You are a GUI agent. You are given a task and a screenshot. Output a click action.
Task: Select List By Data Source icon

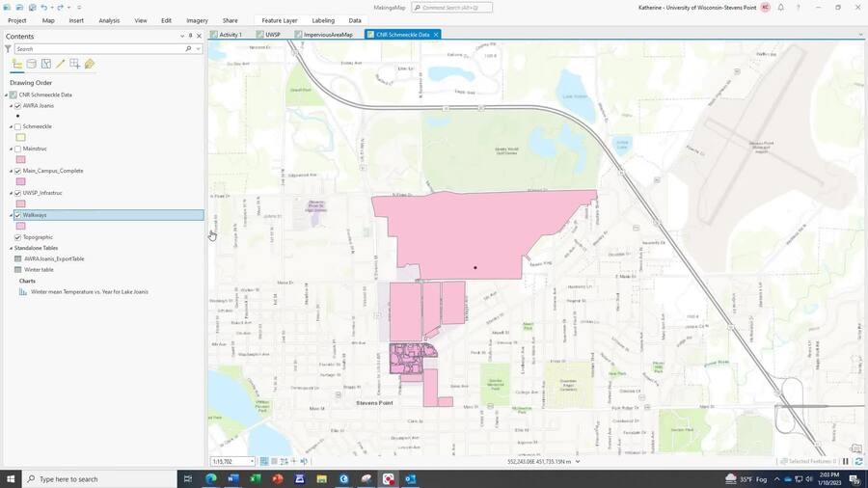click(32, 65)
